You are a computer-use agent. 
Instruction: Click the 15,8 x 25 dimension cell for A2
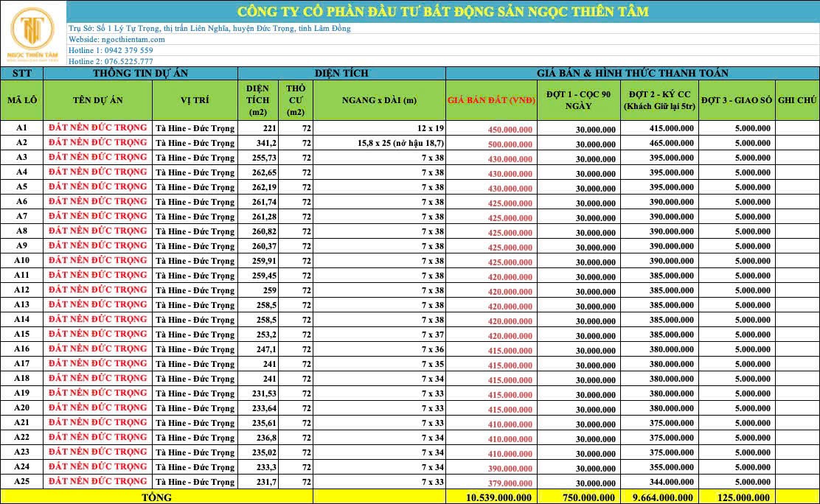(x=379, y=143)
